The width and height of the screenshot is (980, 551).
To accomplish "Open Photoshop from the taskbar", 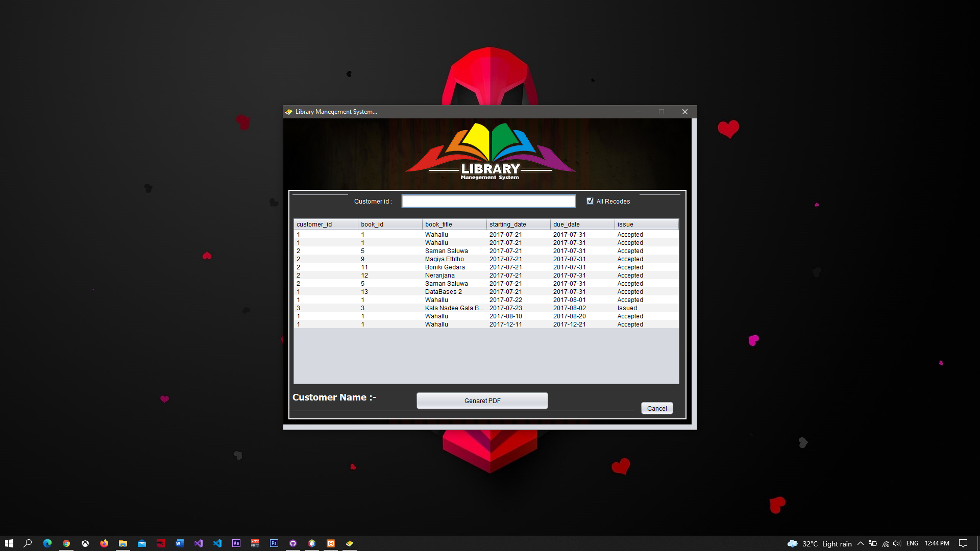I will [274, 543].
